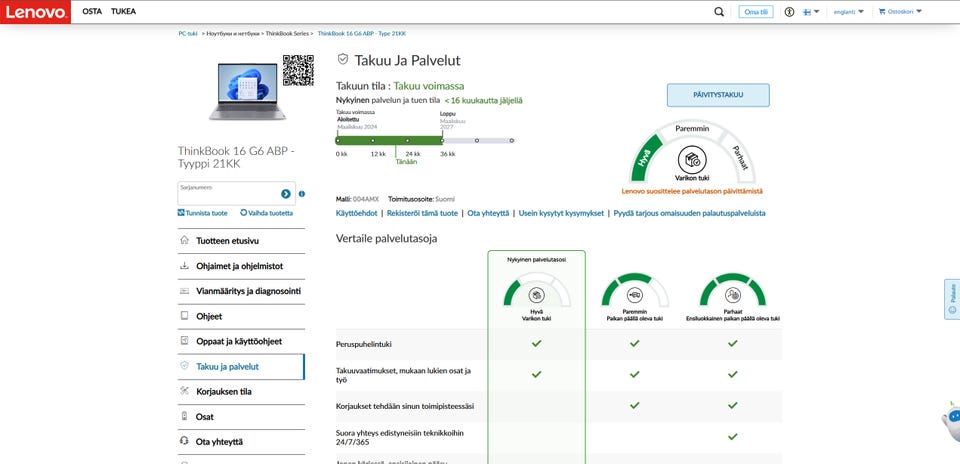
Task: Open Rekisteröi tämä tuote link
Action: point(422,213)
